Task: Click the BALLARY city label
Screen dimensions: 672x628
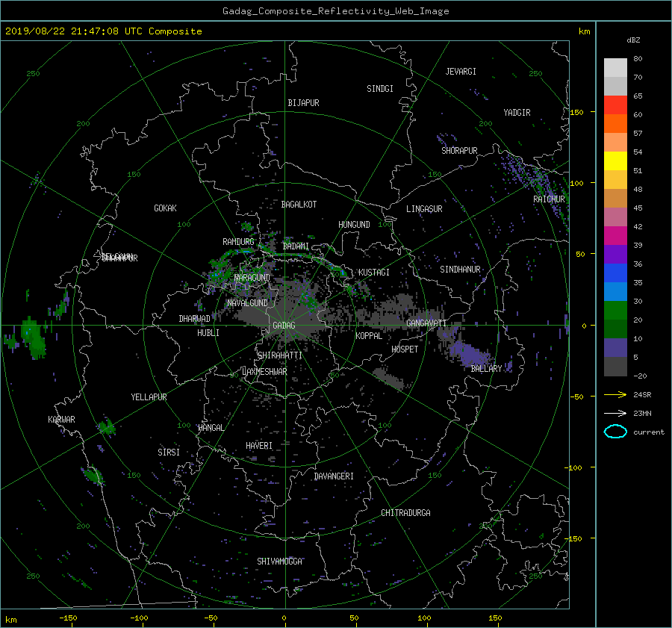Action: tap(486, 369)
